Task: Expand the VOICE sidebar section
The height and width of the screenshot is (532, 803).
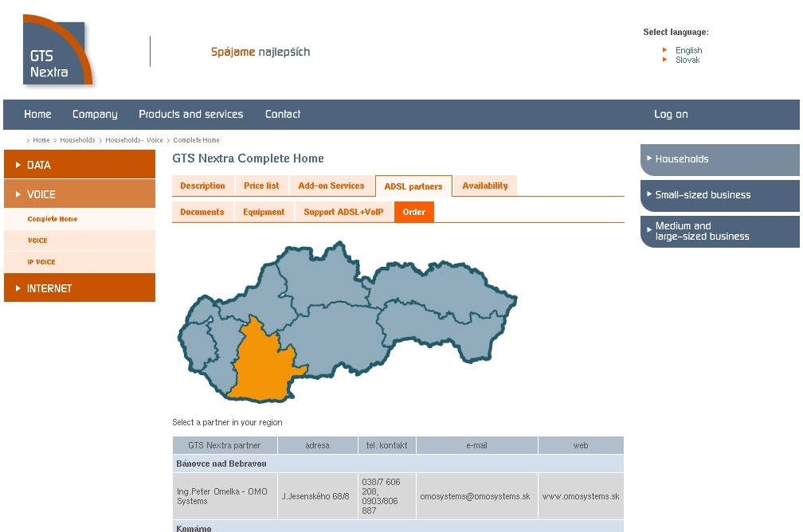Action: [x=80, y=194]
